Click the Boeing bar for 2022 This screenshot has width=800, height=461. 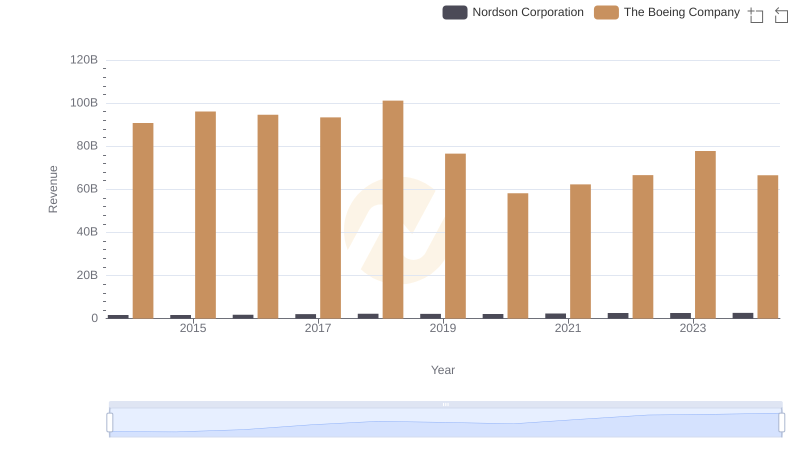click(x=643, y=247)
